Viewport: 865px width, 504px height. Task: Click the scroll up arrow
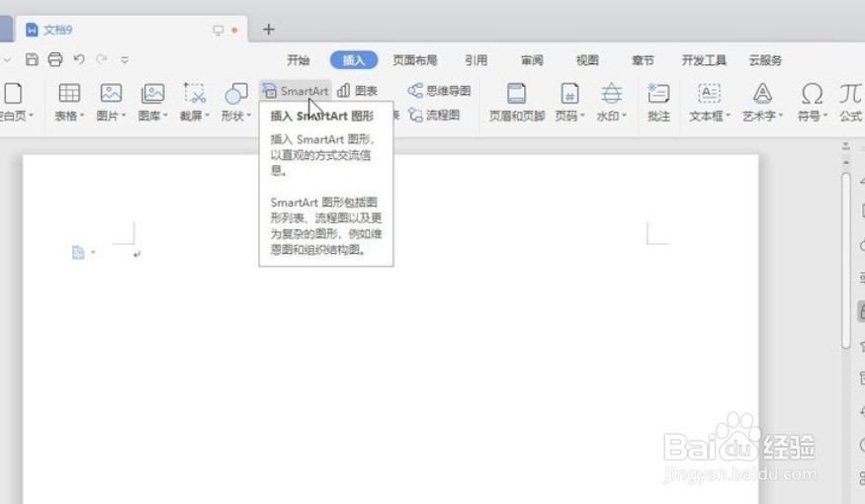tap(846, 163)
